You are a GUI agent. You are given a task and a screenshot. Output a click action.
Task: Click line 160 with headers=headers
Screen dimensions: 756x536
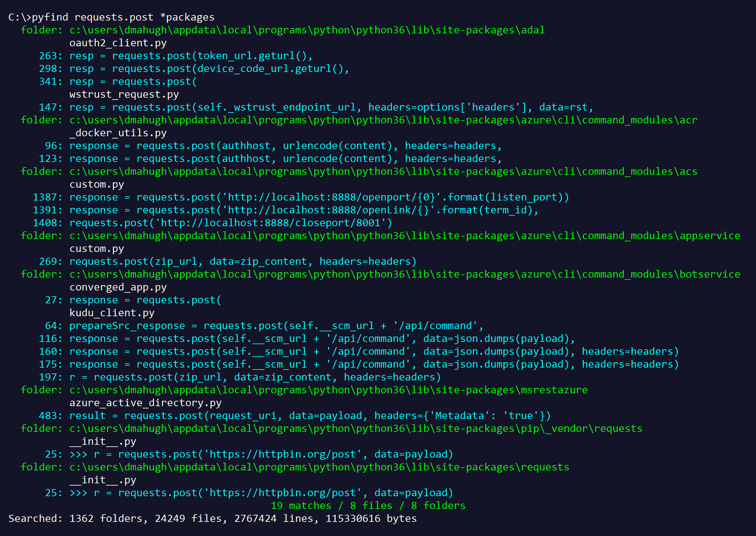(359, 352)
